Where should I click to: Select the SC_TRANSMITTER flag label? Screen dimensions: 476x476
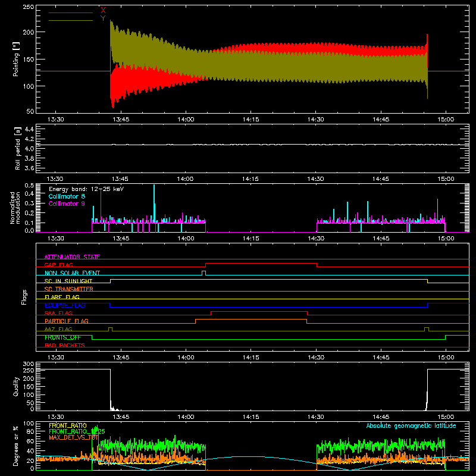pyautogui.click(x=69, y=289)
